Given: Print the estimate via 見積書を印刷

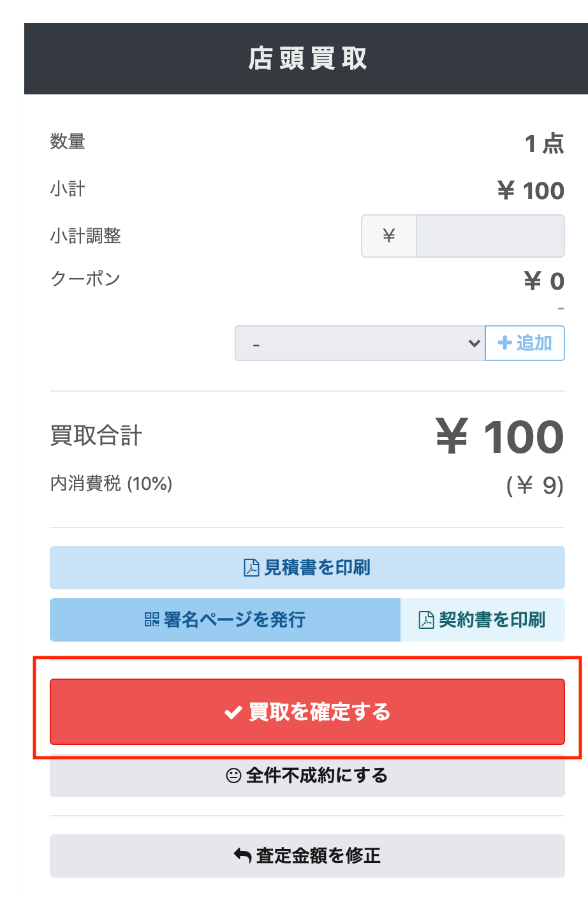Looking at the screenshot, I should point(307,568).
